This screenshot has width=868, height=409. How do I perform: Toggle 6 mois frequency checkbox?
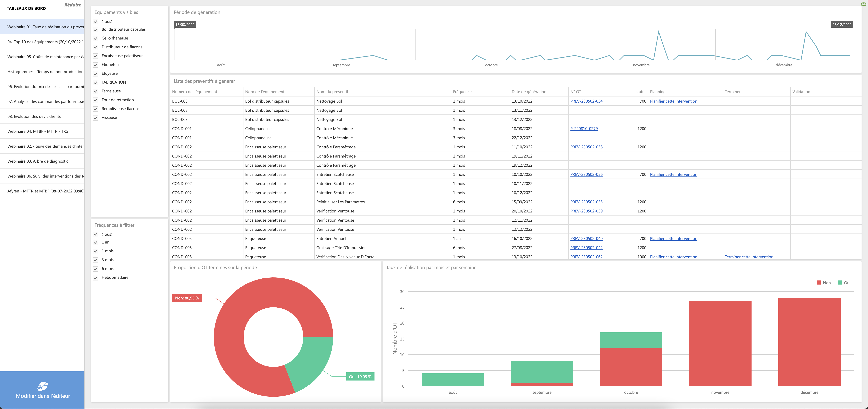pos(96,269)
